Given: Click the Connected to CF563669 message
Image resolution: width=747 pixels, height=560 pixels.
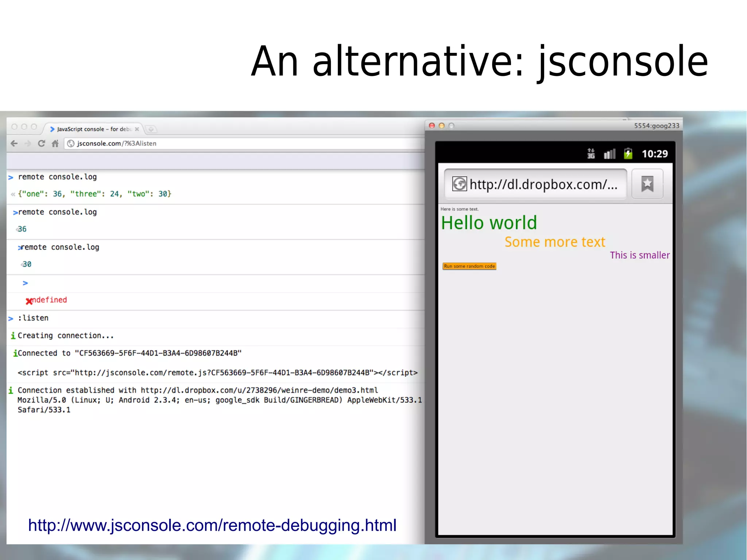Looking at the screenshot, I should click(x=129, y=353).
